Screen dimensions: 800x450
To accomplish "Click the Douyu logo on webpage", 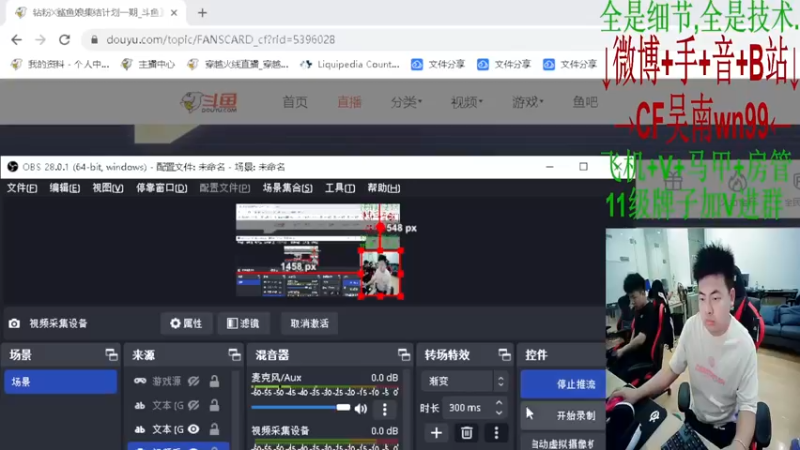I will (x=209, y=102).
